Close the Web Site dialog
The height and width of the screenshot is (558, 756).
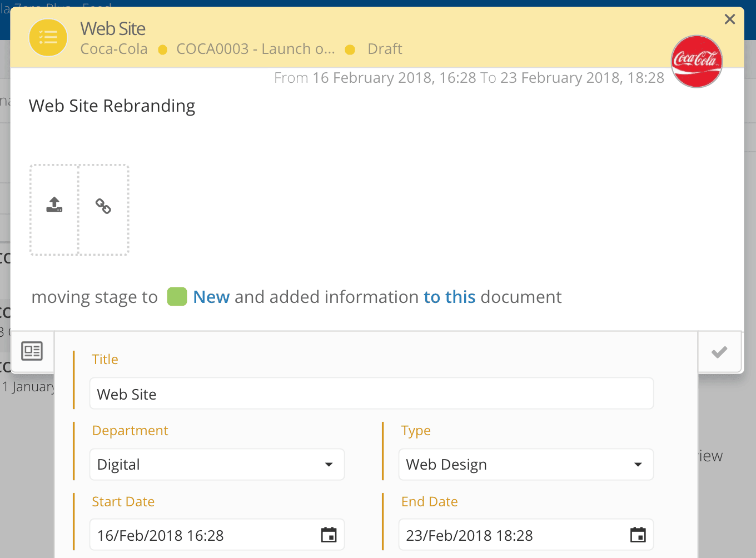tap(730, 19)
